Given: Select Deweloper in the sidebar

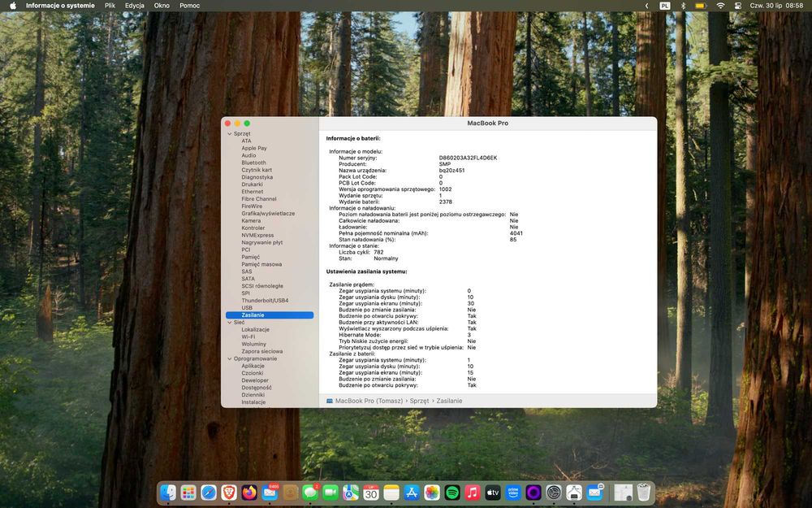Looking at the screenshot, I should 255,380.
